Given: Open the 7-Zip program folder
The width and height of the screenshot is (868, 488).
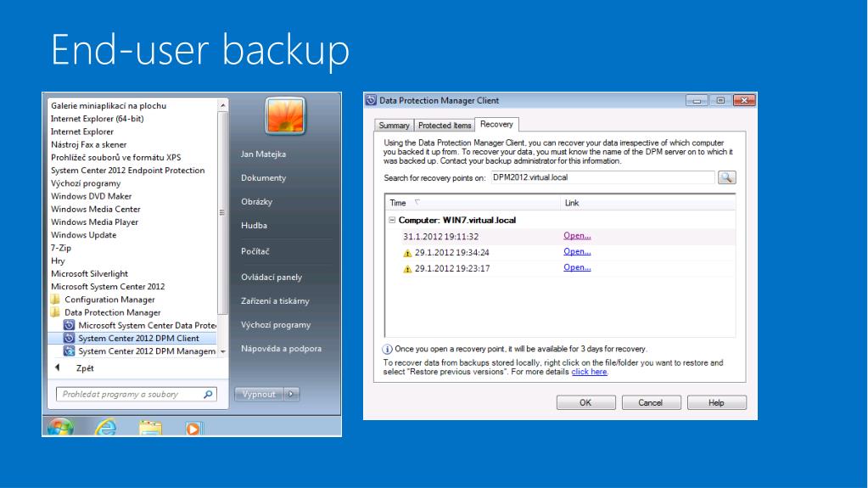Looking at the screenshot, I should (x=61, y=248).
